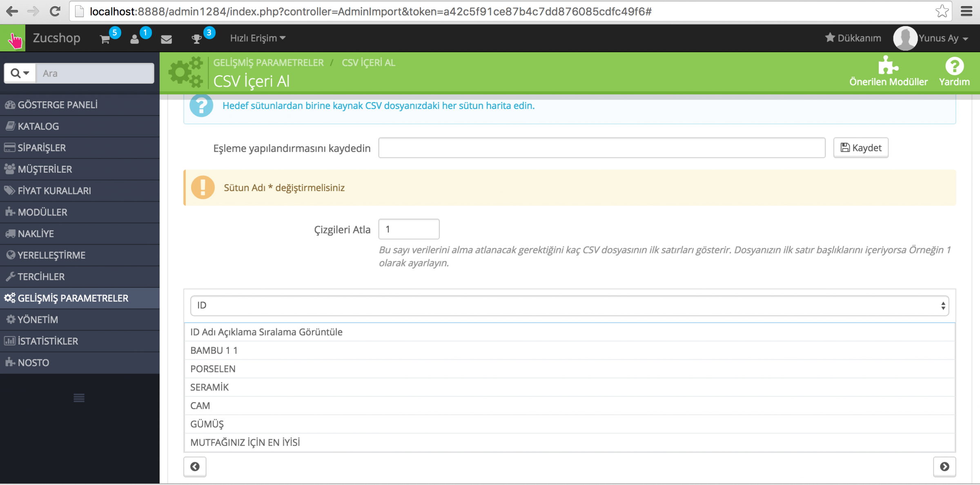Open orders shopping cart notifications
980x485 pixels.
tap(105, 39)
